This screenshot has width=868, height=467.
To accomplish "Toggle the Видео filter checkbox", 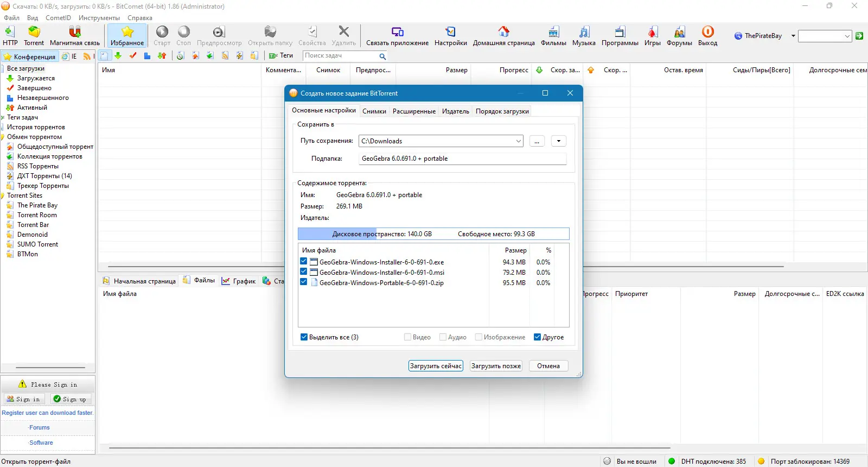I will coord(408,337).
